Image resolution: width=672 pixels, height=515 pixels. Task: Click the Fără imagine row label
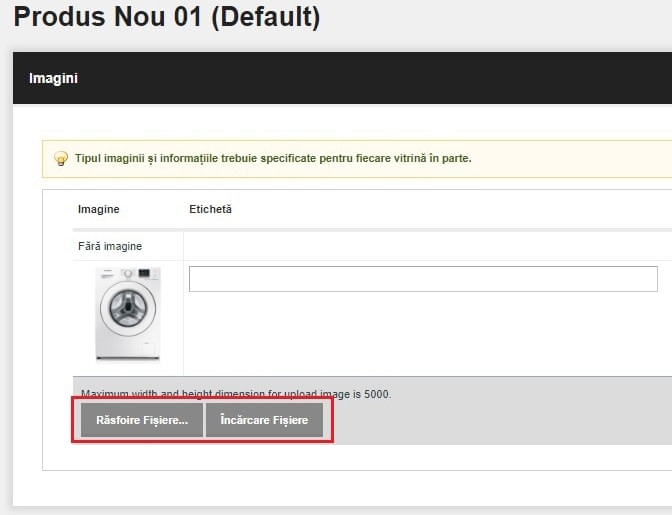(x=110, y=246)
